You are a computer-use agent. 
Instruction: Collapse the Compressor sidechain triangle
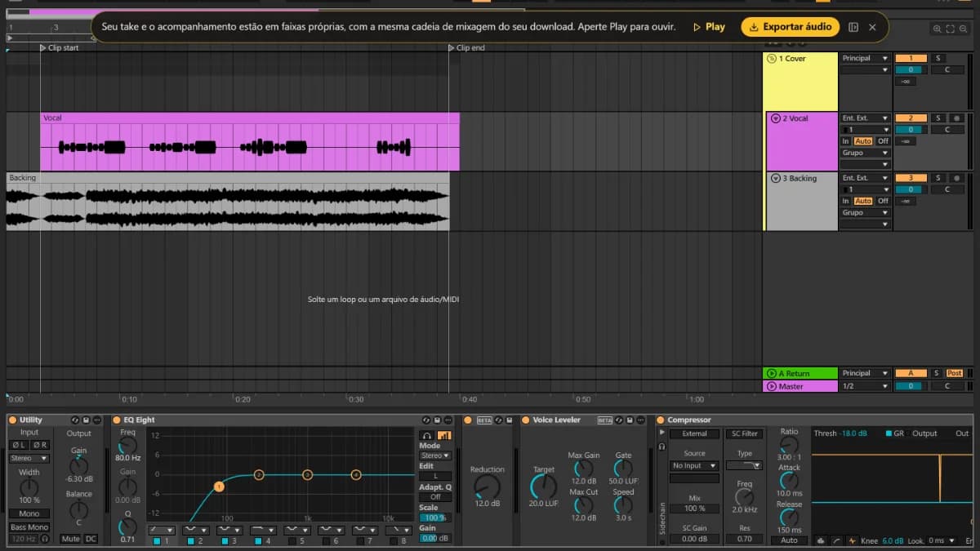pos(661,433)
